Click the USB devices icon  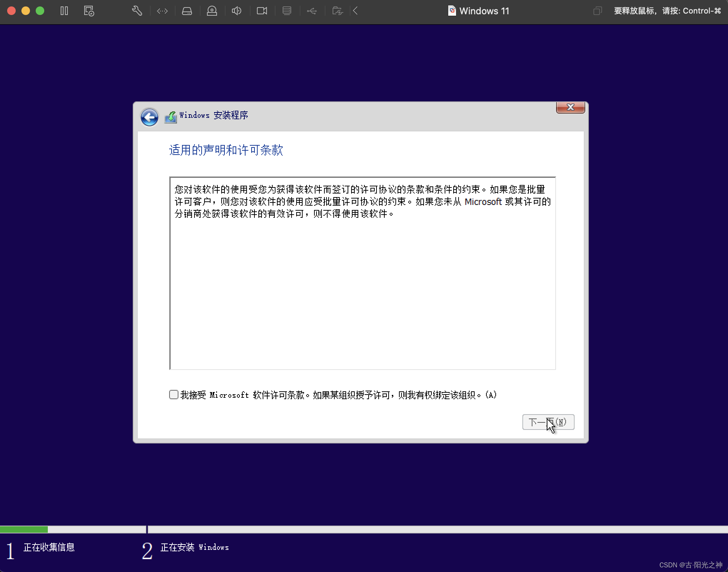(x=312, y=11)
